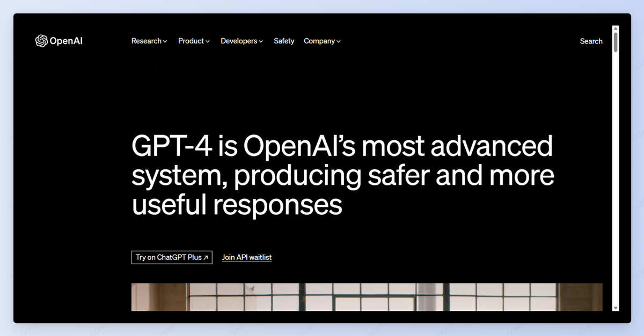Open the Research navigation dropdown

[147, 41]
